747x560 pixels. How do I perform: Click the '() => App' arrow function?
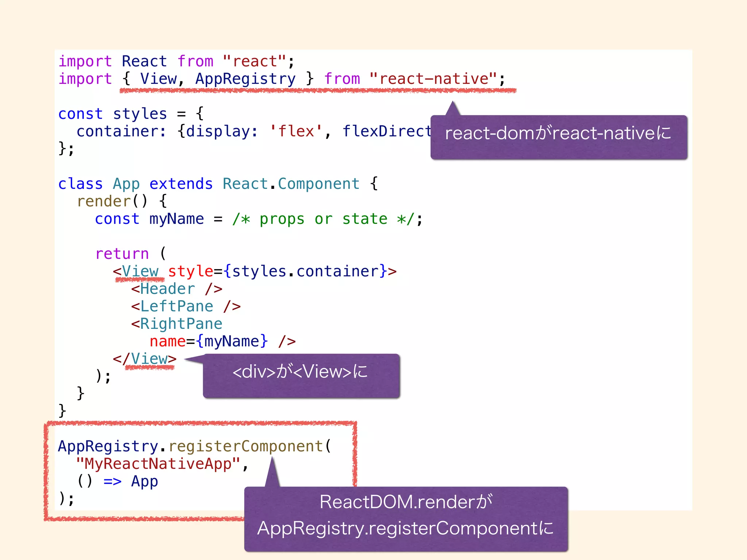click(x=117, y=482)
